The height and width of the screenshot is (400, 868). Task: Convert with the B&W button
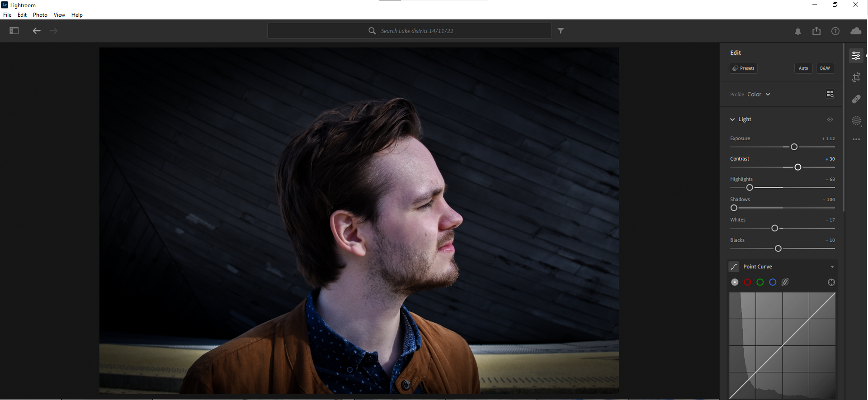[x=825, y=68]
